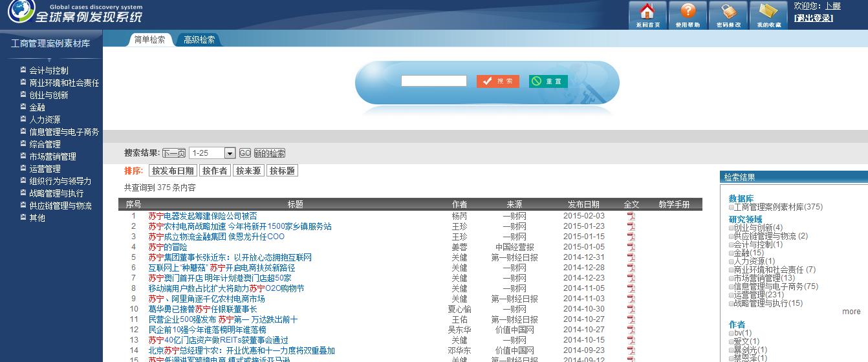868x362 pixels.
Task: Click the icon beside 金融 in sidebar
Action: point(23,107)
